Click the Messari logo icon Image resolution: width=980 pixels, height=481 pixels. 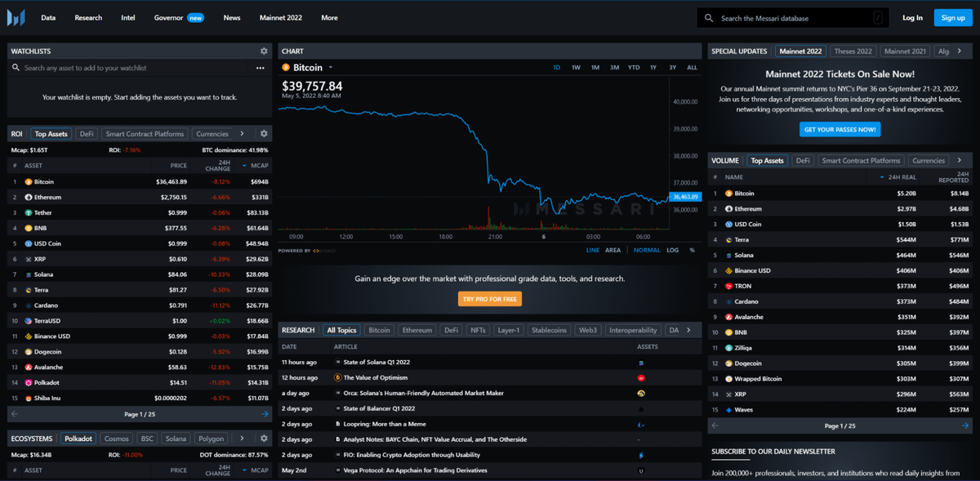click(16, 17)
